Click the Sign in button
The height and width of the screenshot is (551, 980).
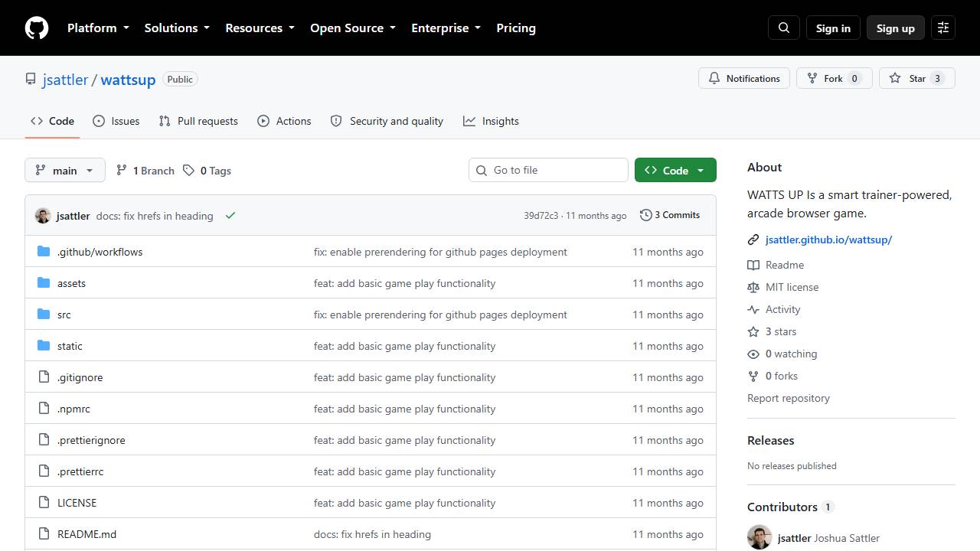(x=833, y=28)
